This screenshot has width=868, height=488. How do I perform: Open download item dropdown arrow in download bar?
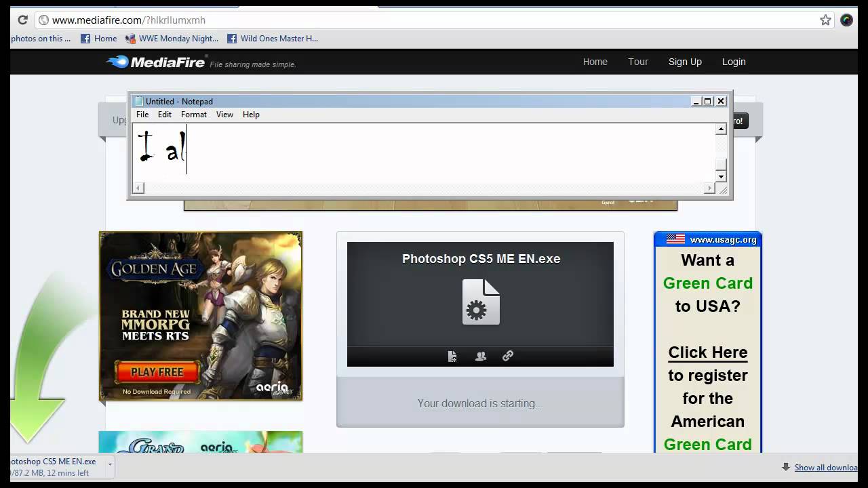pyautogui.click(x=110, y=465)
